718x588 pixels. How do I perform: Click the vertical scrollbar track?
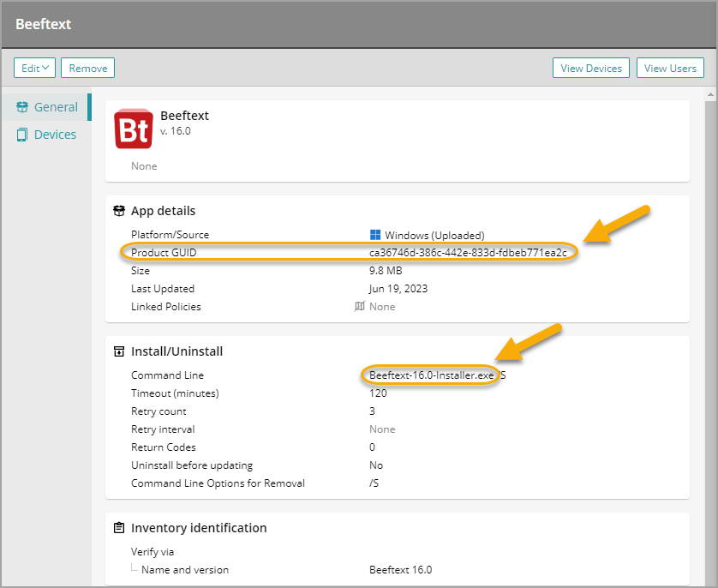[x=709, y=343]
